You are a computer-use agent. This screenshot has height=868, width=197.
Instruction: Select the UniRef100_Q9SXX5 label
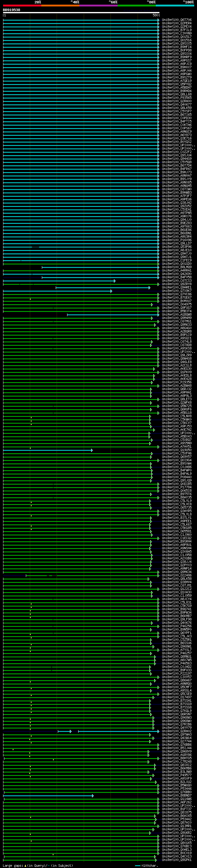[177, 43]
